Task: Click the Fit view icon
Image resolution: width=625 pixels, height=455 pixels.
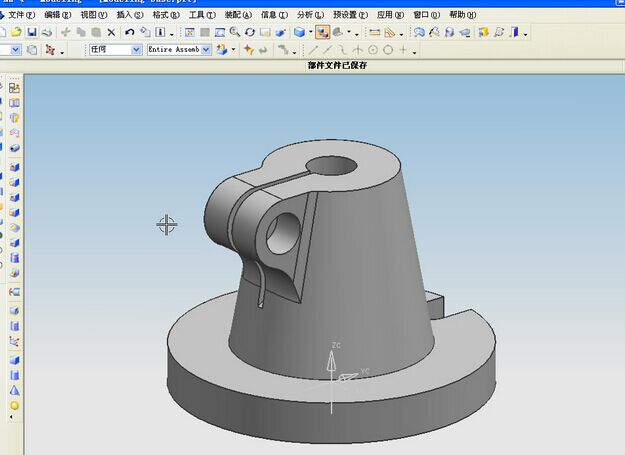Action: [190, 32]
